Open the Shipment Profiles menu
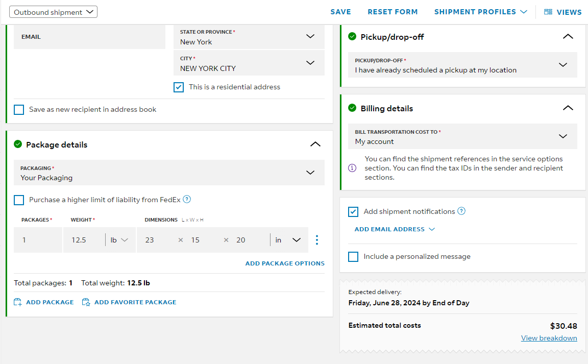This screenshot has height=364, width=588. point(481,12)
